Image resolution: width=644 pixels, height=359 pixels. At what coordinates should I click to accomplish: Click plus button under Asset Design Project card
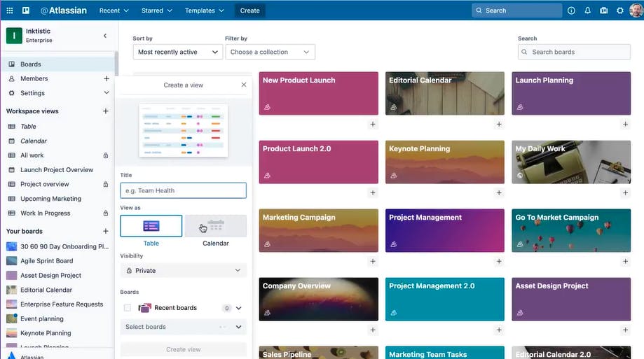pos(625,330)
